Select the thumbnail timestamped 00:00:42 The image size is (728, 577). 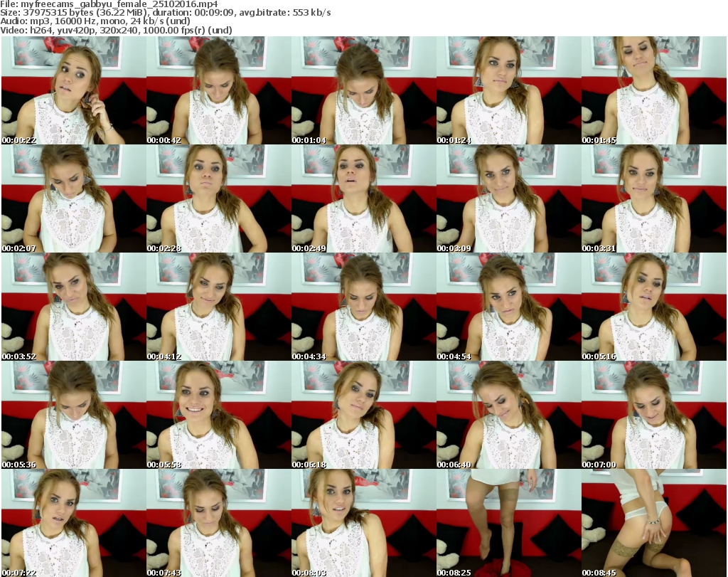pyautogui.click(x=219, y=90)
